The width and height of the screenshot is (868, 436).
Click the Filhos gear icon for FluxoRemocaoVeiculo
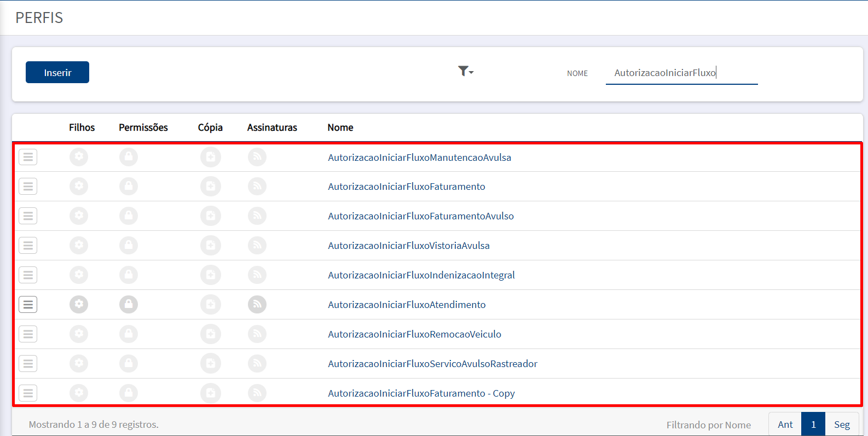pyautogui.click(x=79, y=334)
